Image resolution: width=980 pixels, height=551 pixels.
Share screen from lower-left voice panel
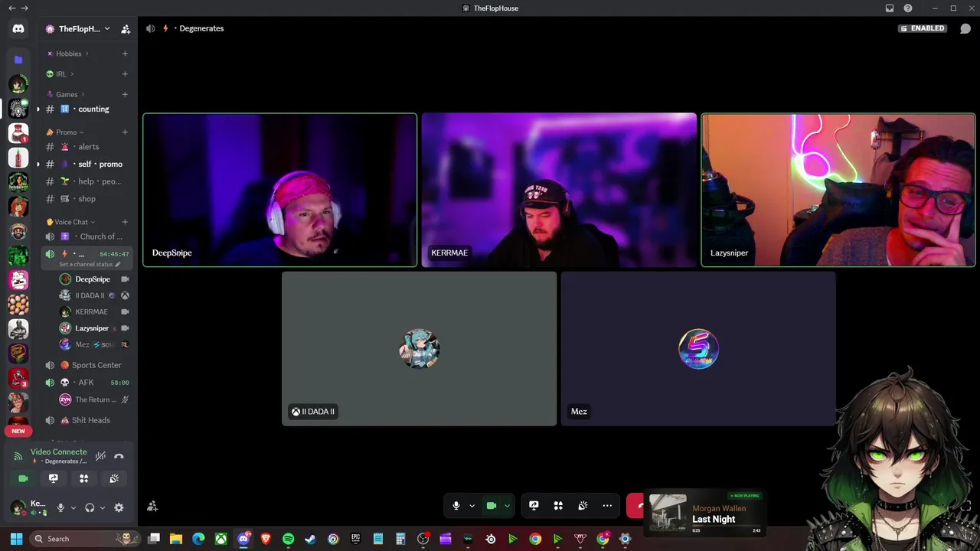(54, 478)
